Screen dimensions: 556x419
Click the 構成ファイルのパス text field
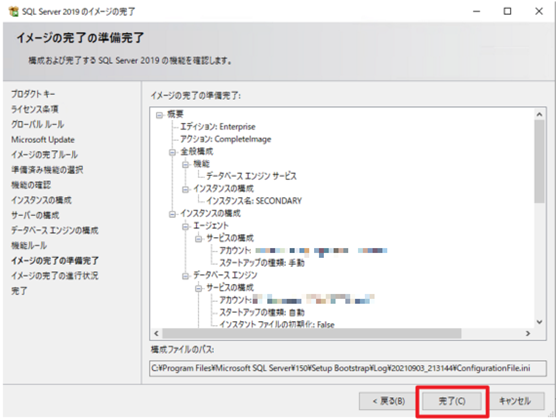coord(348,368)
